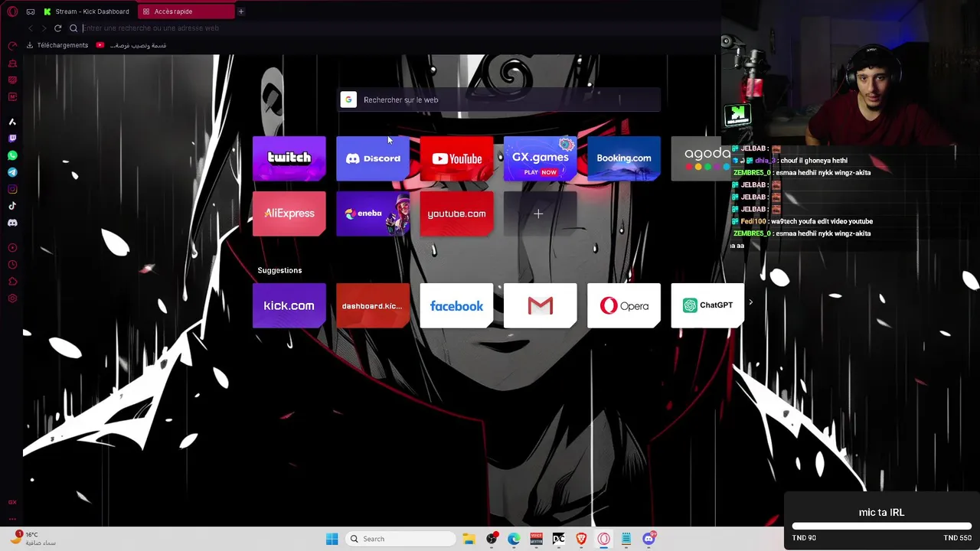The width and height of the screenshot is (980, 551).
Task: Open the ChatGPT suggestion tile
Action: coord(707,305)
